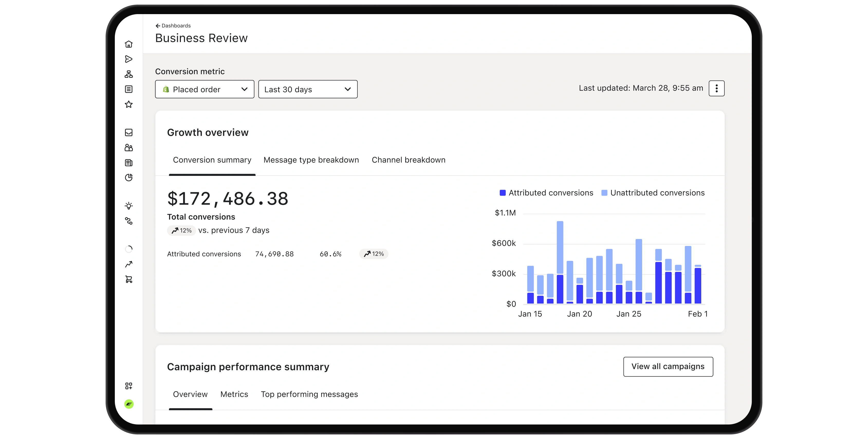Click the $172,486.38 total value
868x439 pixels.
coord(228,199)
